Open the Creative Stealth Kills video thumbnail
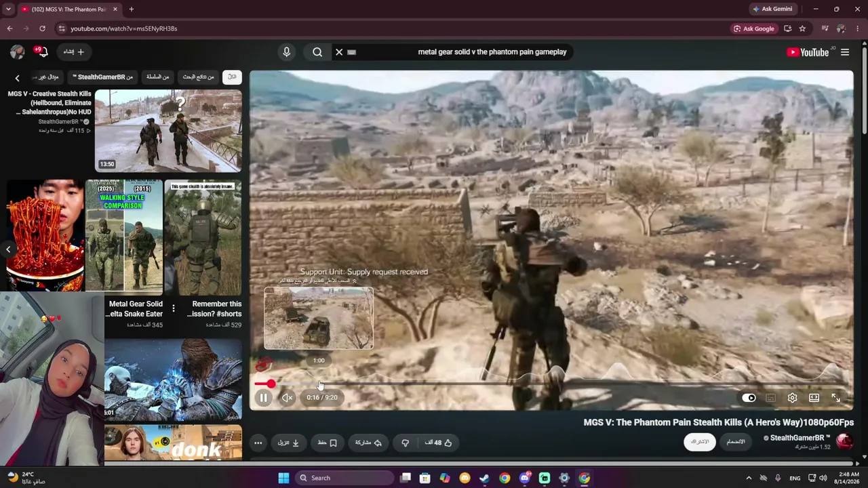Screen dimensions: 868x488 coord(168,131)
